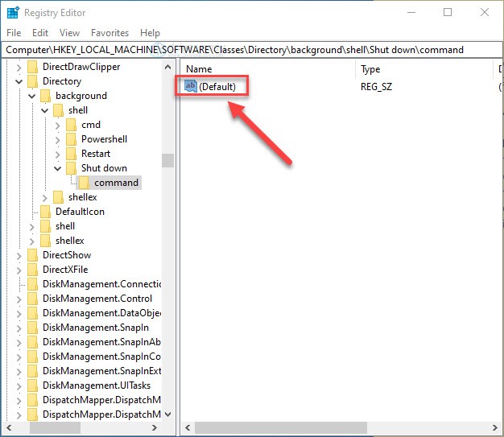
Task: Open the File menu
Action: (x=14, y=33)
